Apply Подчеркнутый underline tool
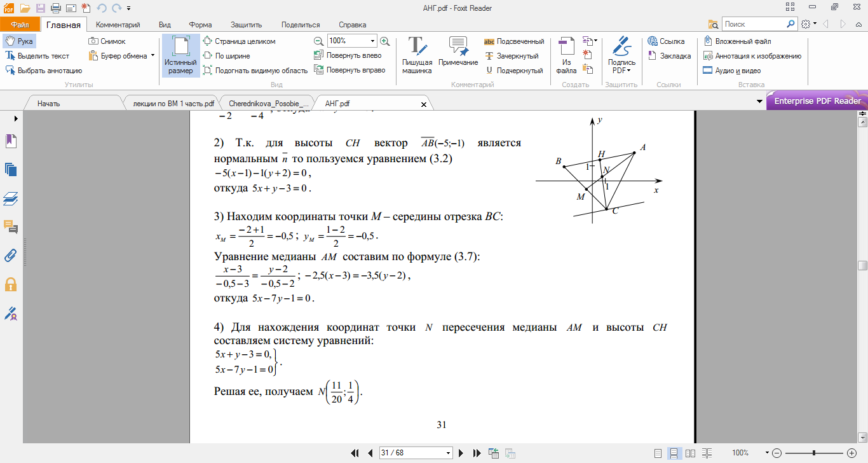 click(513, 71)
